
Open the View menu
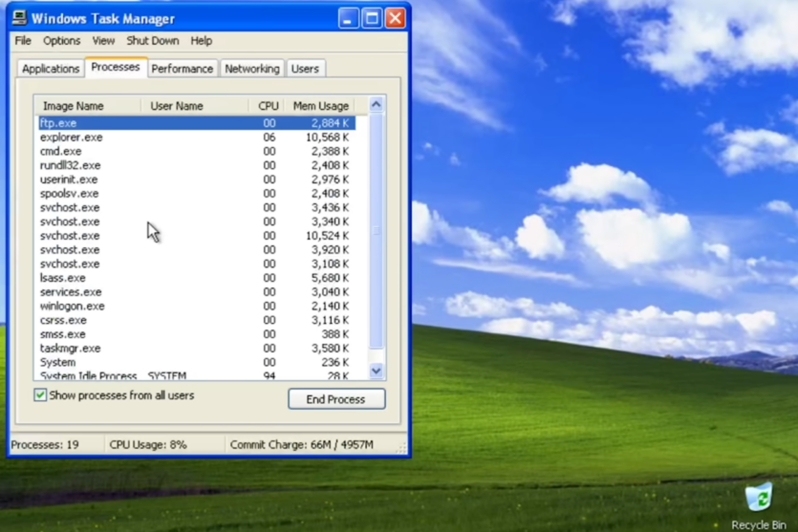(103, 41)
